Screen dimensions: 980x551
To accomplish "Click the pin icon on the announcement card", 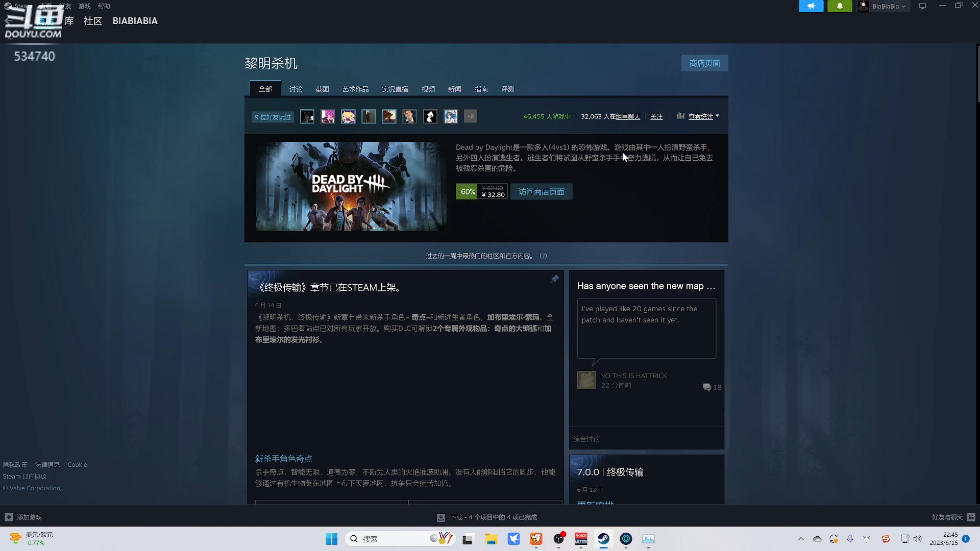I will (x=555, y=279).
